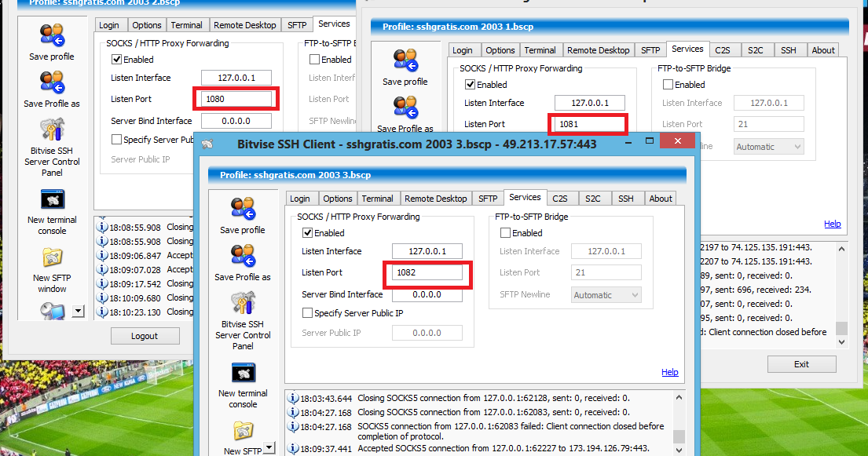Click Listen Port field 1082

point(427,272)
